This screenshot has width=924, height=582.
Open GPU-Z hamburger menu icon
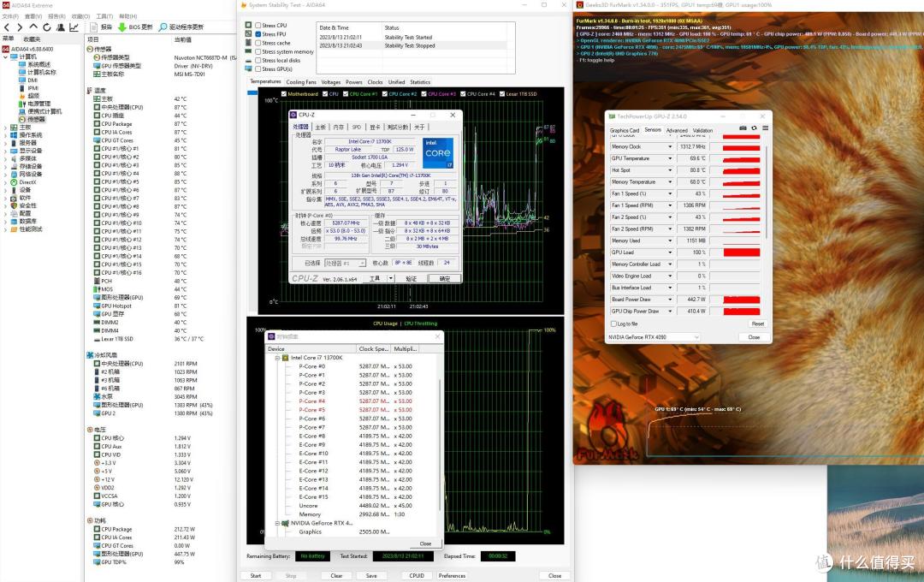765,128
